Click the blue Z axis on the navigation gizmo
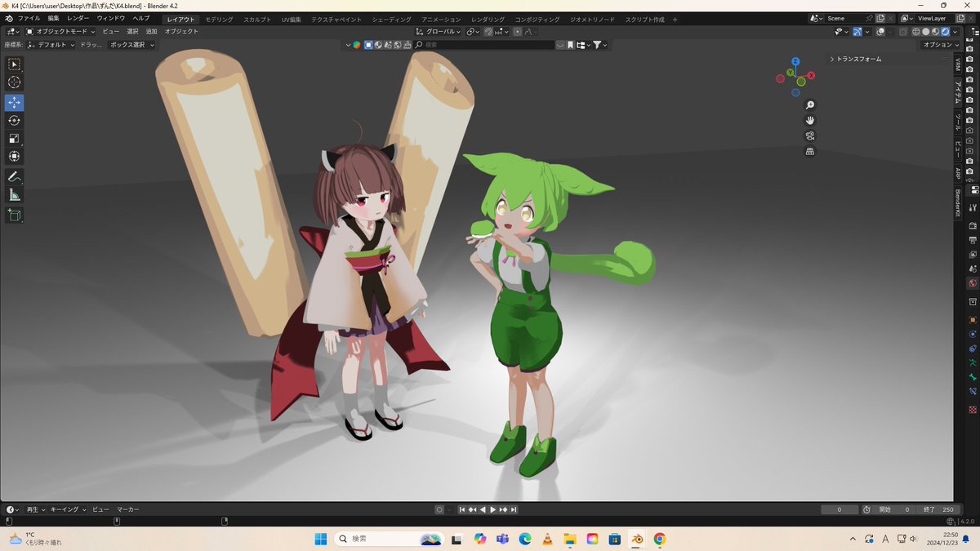Image resolution: width=980 pixels, height=551 pixels. (795, 61)
